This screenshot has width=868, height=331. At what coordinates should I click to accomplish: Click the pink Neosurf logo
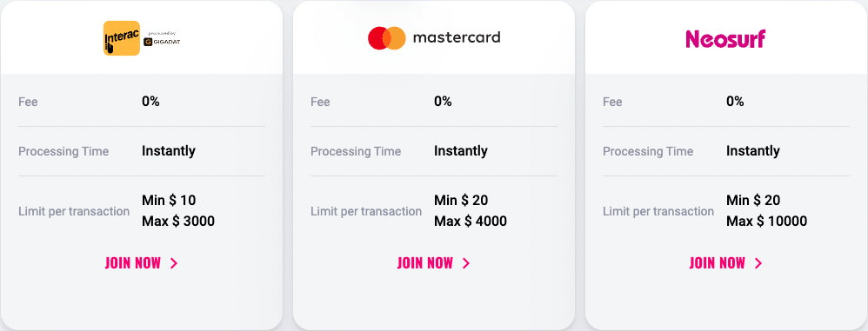[725, 39]
